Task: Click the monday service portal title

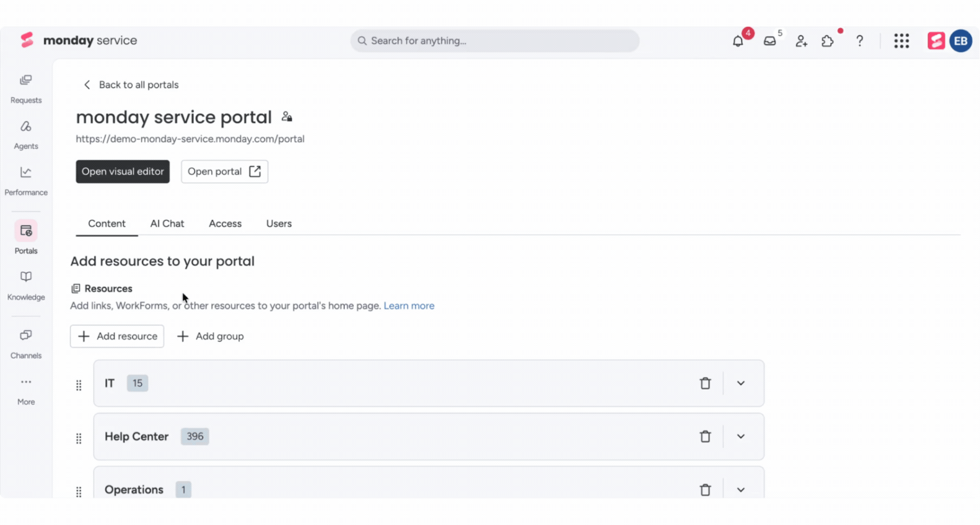Action: coord(174,117)
